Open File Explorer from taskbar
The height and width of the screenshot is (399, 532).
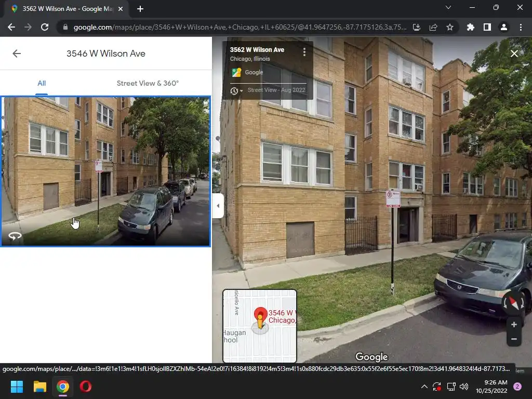tap(39, 387)
